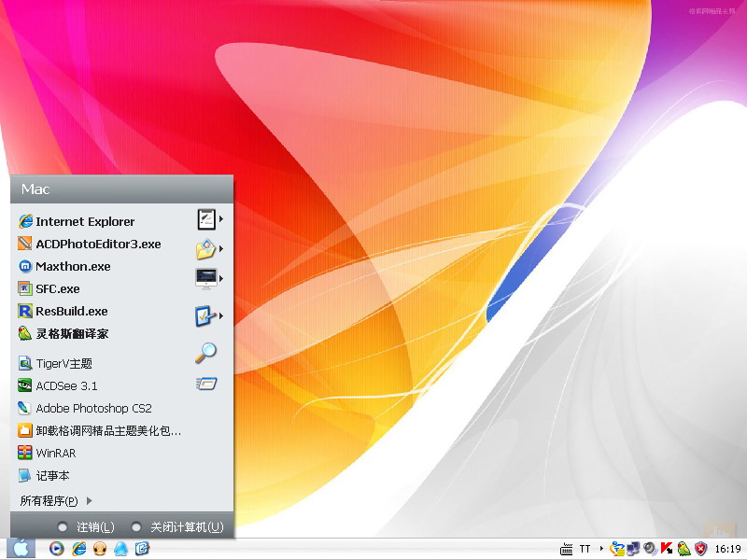
Task: Click the 16:19 system clock
Action: [727, 549]
